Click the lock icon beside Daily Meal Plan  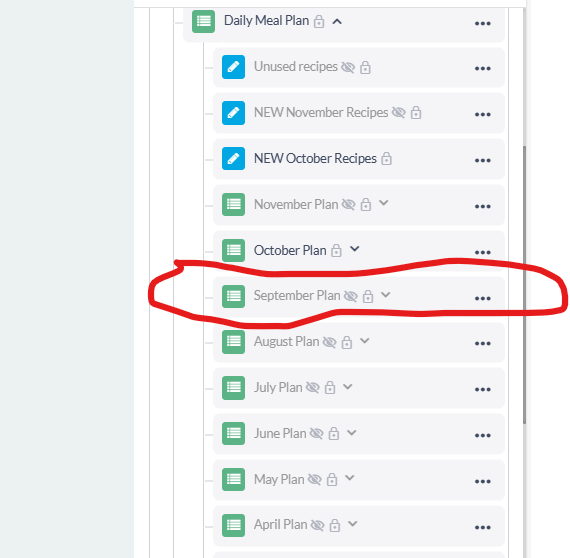319,21
